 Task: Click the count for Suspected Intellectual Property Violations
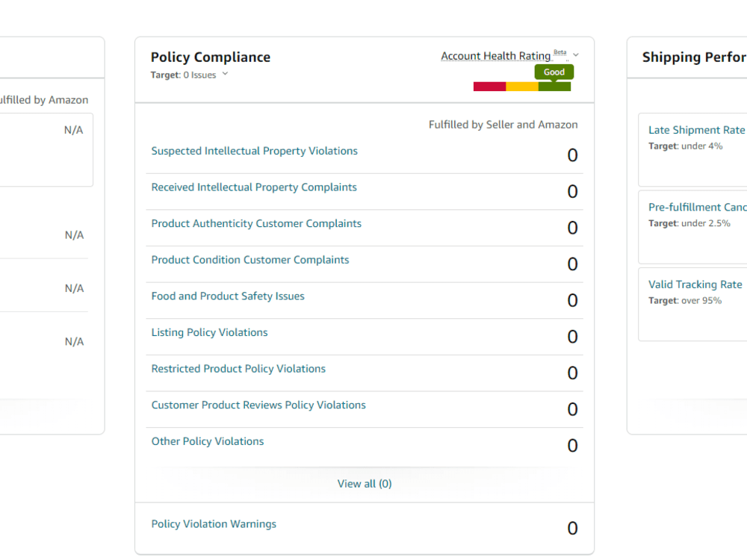coord(572,155)
